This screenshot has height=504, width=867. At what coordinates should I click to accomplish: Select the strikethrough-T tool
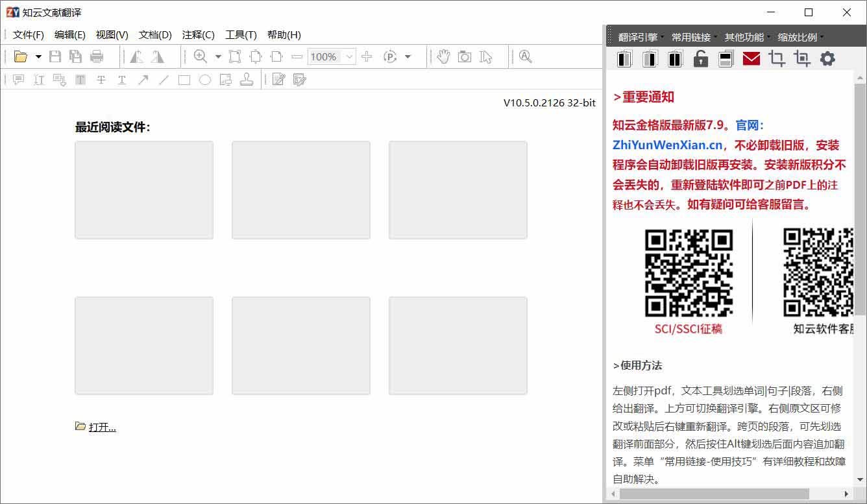coord(101,80)
